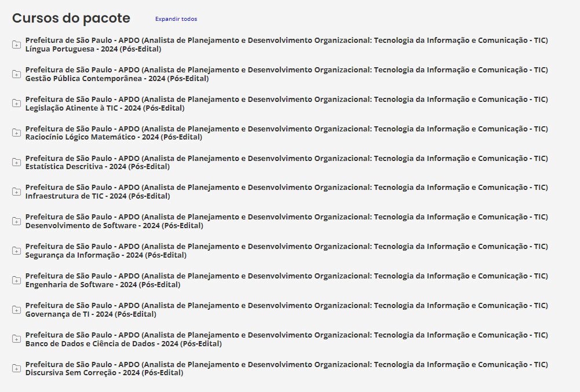Click the 'Cursos do pacote' heading
The height and width of the screenshot is (392, 580).
click(71, 18)
